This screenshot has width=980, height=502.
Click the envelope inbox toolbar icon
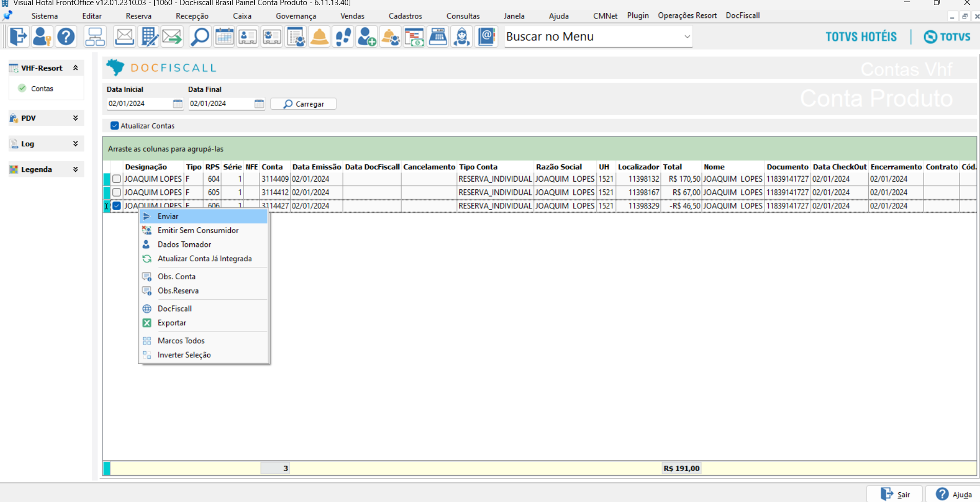(x=124, y=37)
